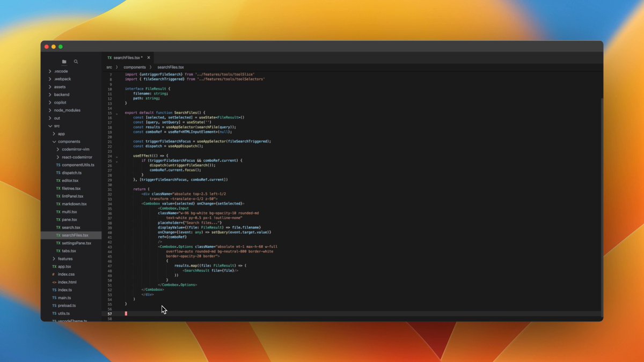Click line number 57 in the gutter
This screenshot has height=362, width=644.
point(110,314)
